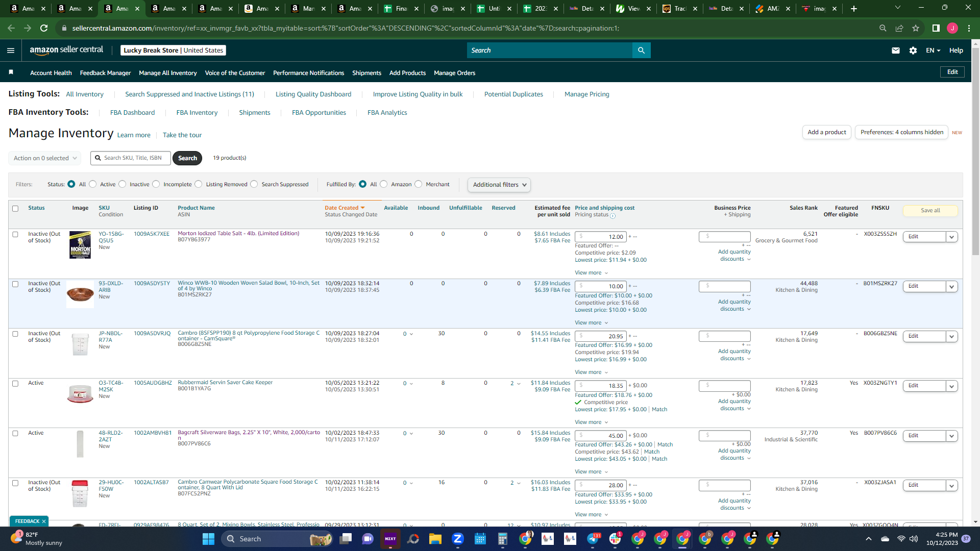The image size is (980, 551).
Task: Select Amazon under Fulfilled By
Action: click(384, 184)
